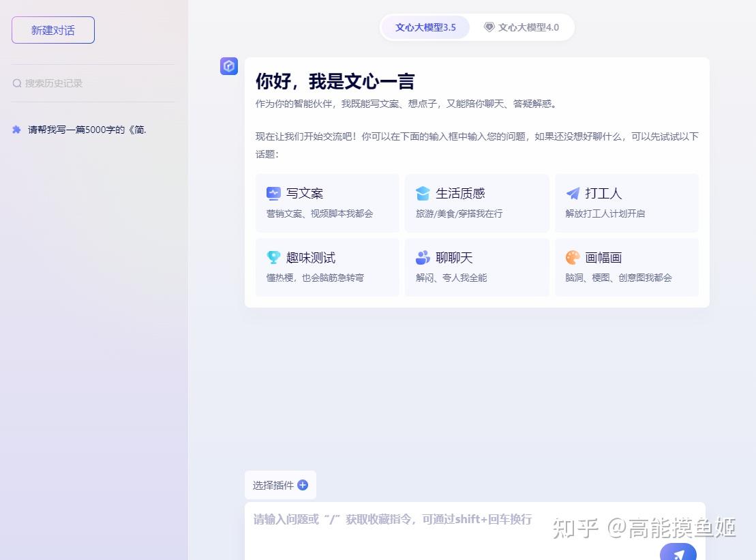Click the 打工人 paper plane icon

[573, 192]
